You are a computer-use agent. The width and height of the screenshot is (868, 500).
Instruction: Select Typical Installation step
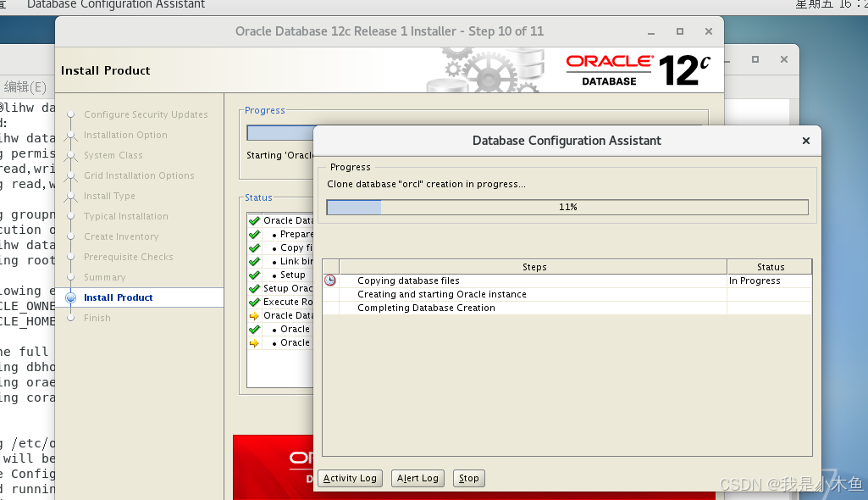click(x=125, y=216)
